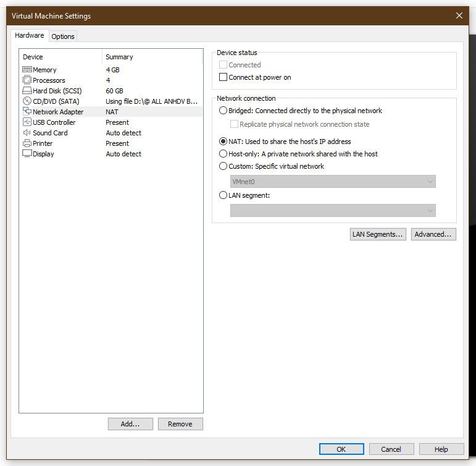Click the Processors chip icon

click(x=27, y=80)
